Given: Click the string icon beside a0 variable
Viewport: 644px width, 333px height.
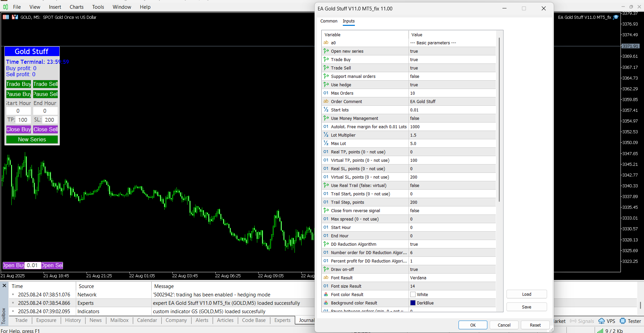Looking at the screenshot, I should [326, 43].
